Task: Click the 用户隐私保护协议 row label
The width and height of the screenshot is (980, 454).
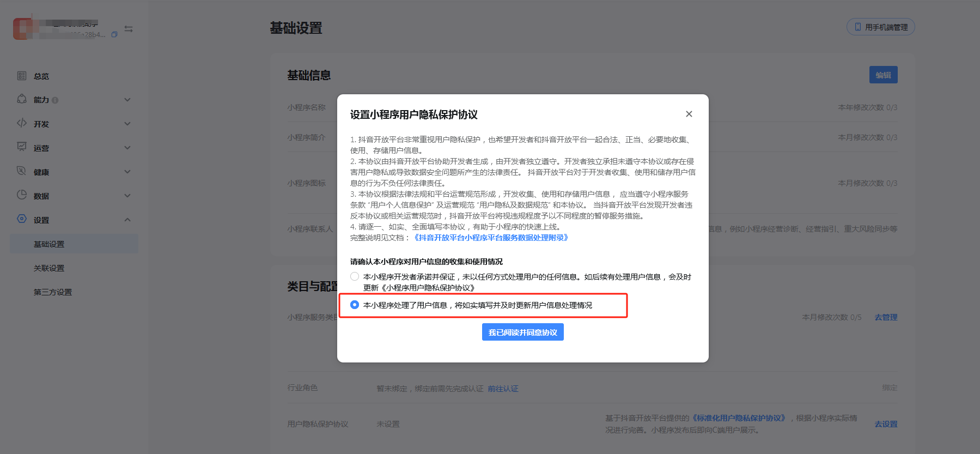Action: pos(318,424)
